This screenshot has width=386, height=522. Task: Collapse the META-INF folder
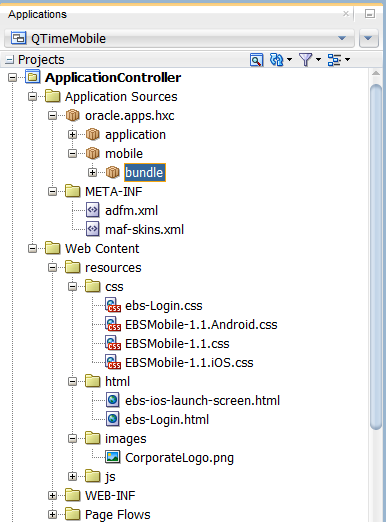tap(52, 192)
